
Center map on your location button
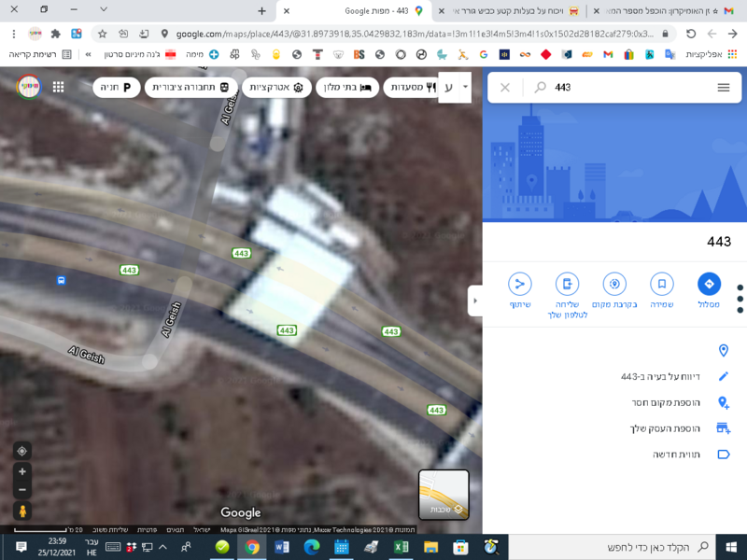(x=22, y=451)
